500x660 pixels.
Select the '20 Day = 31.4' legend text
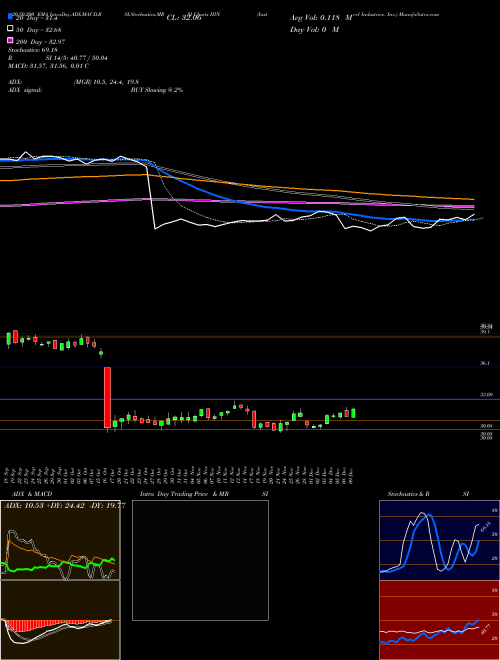37,18
